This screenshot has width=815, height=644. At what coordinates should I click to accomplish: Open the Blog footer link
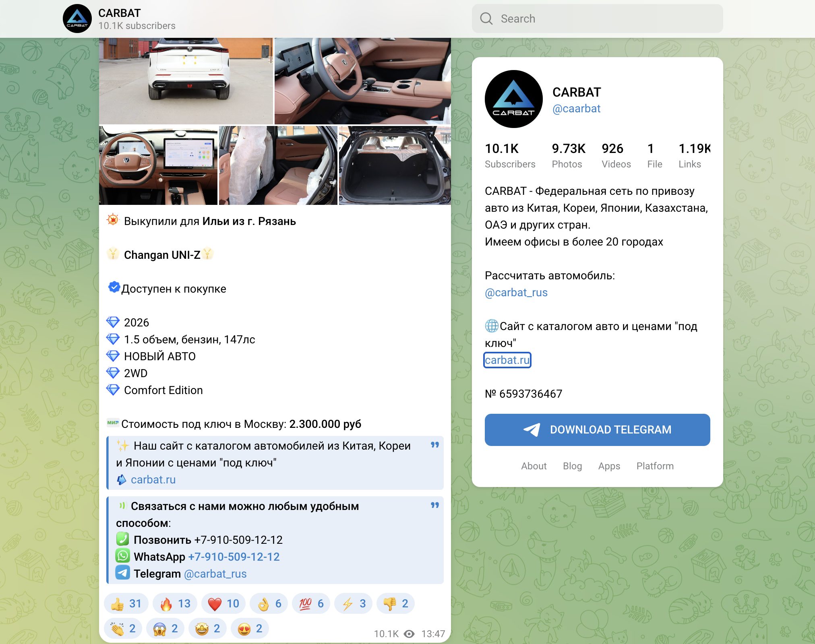coord(573,466)
